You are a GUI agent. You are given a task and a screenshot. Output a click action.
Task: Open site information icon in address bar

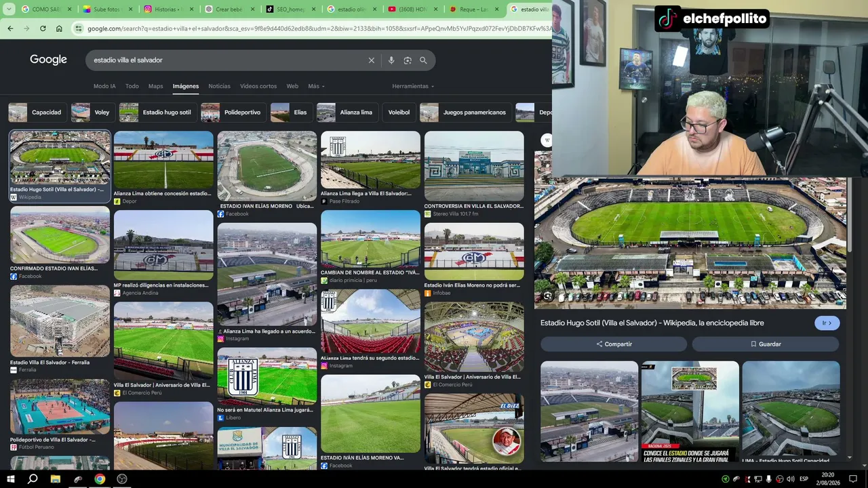click(x=79, y=28)
